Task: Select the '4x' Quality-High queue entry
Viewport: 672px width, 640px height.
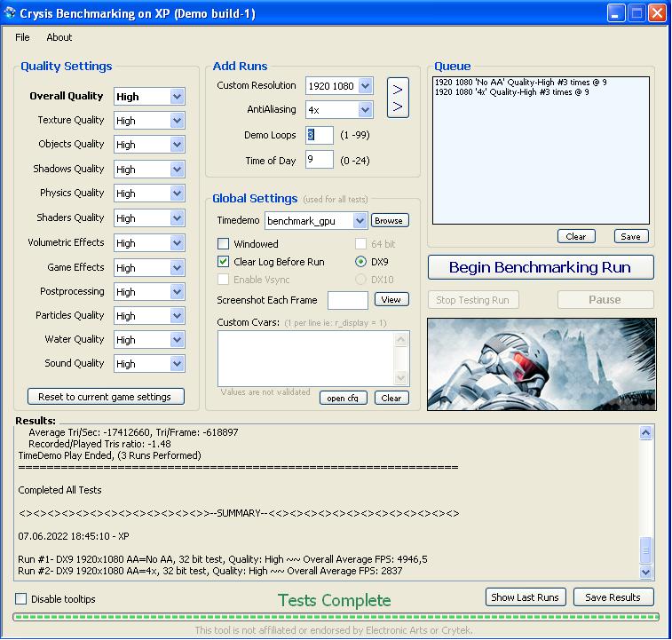Action: pyautogui.click(x=511, y=92)
